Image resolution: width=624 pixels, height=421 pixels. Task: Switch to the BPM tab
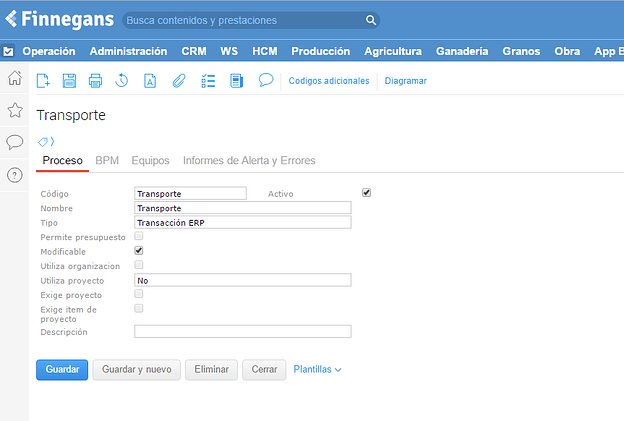(x=106, y=160)
